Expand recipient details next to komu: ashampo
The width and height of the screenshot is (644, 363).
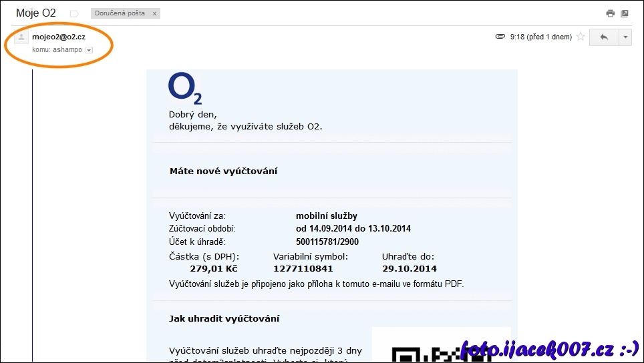click(x=89, y=50)
